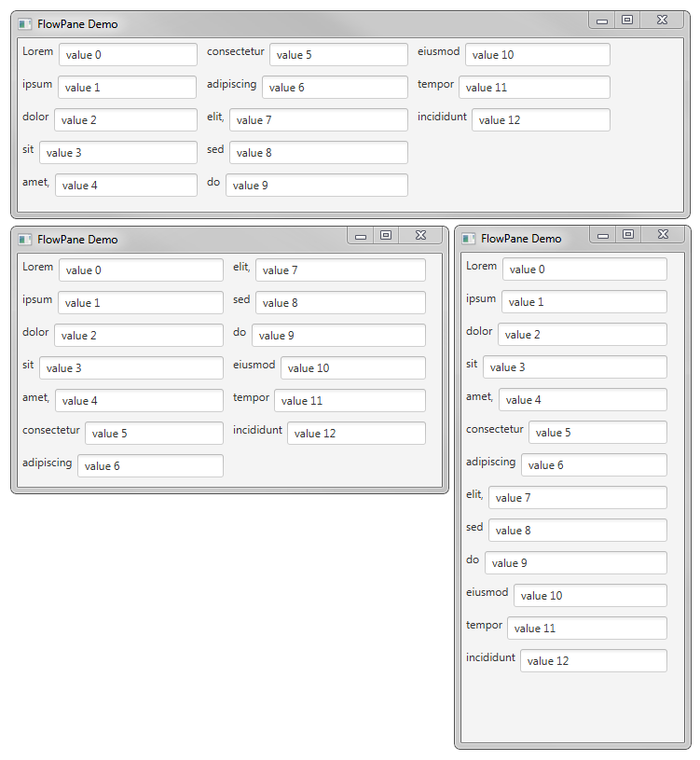This screenshot has width=700, height=760.
Task: Focus the dolor field in right window
Action: (583, 335)
